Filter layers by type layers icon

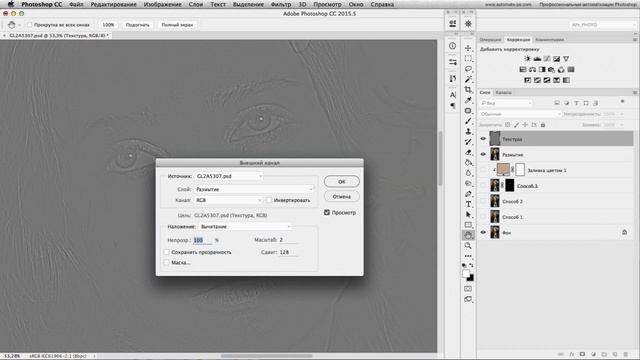coord(576,103)
